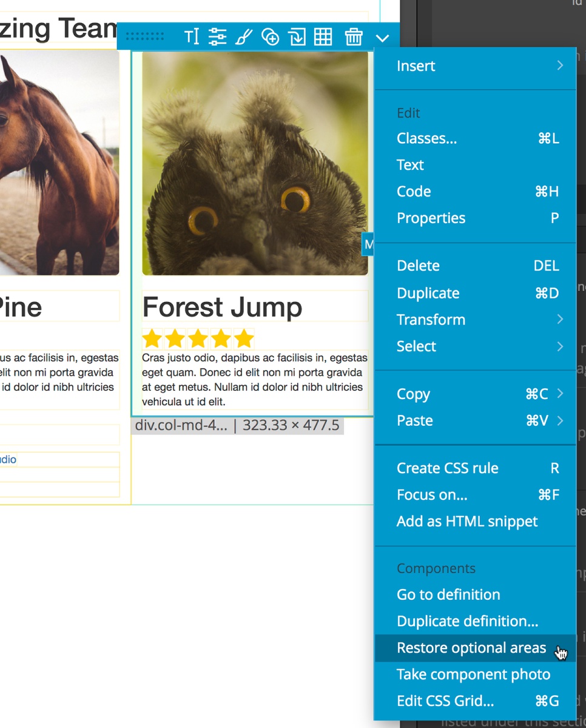Click the paintbrush style icon in element toolbar
This screenshot has width=586, height=728.
243,37
